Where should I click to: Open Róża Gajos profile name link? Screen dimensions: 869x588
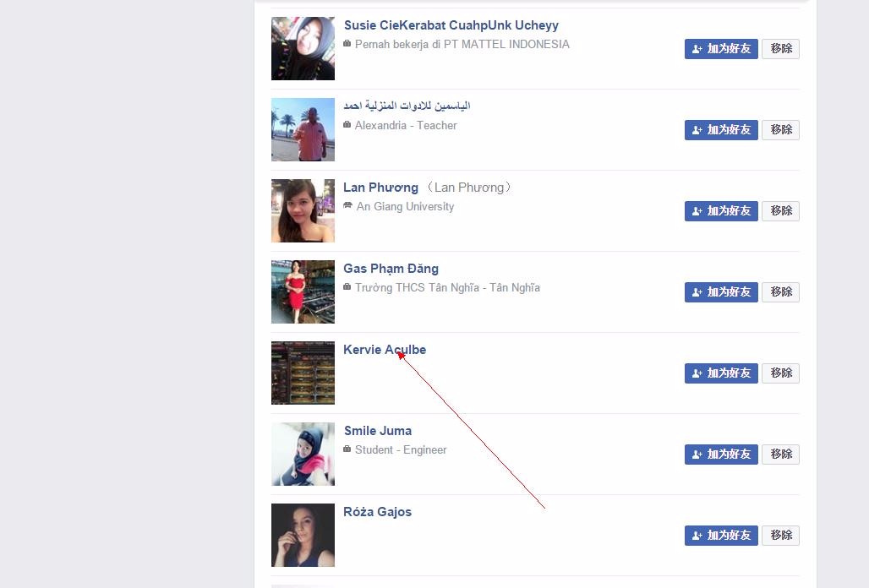click(x=377, y=512)
